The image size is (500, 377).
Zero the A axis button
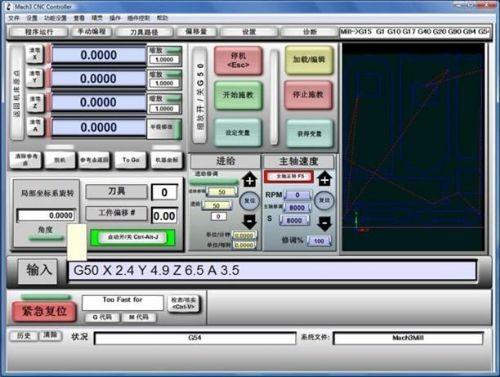click(x=35, y=126)
